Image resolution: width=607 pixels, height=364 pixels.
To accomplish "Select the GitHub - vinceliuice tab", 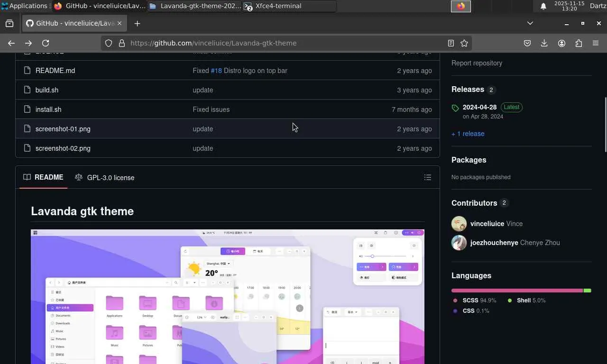I will click(74, 23).
